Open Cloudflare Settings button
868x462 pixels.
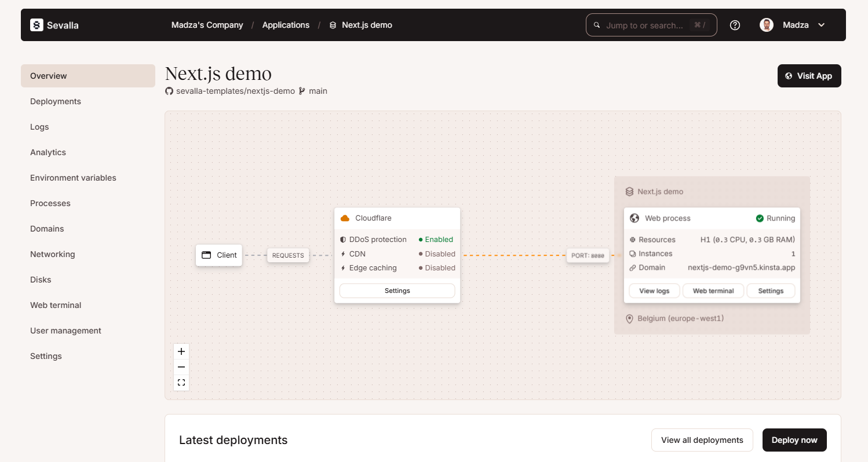click(x=397, y=291)
